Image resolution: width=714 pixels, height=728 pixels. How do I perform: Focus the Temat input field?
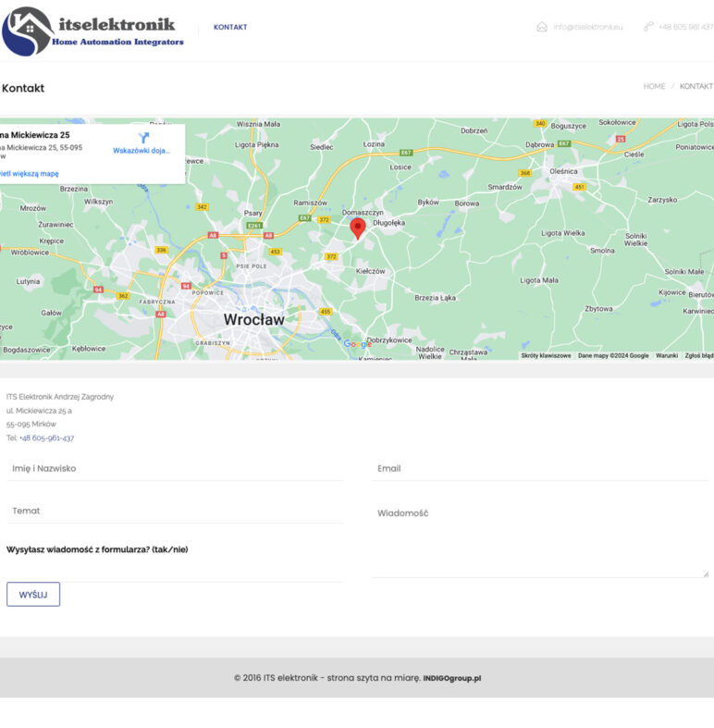[x=175, y=512]
